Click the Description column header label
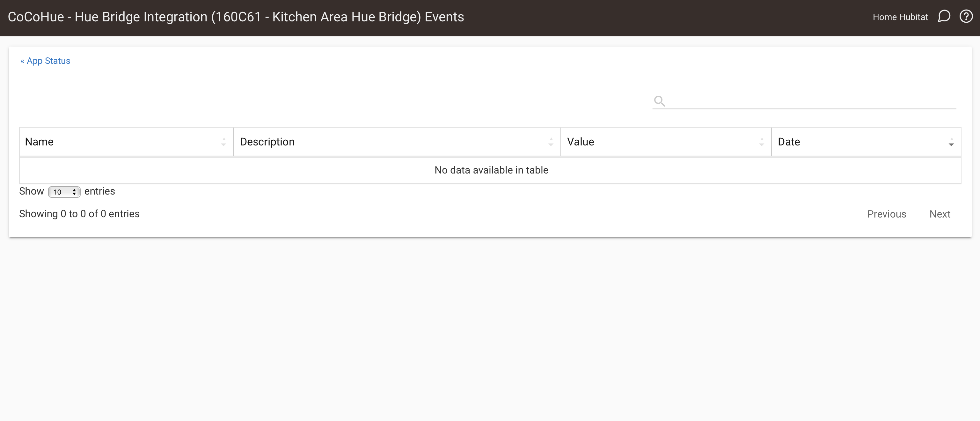The image size is (980, 421). pyautogui.click(x=267, y=142)
